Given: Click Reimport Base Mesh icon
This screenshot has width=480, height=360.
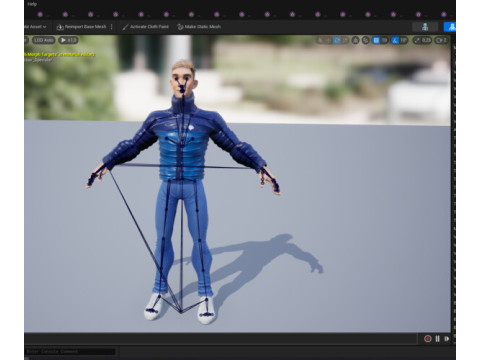Looking at the screenshot, I should pyautogui.click(x=60, y=27).
